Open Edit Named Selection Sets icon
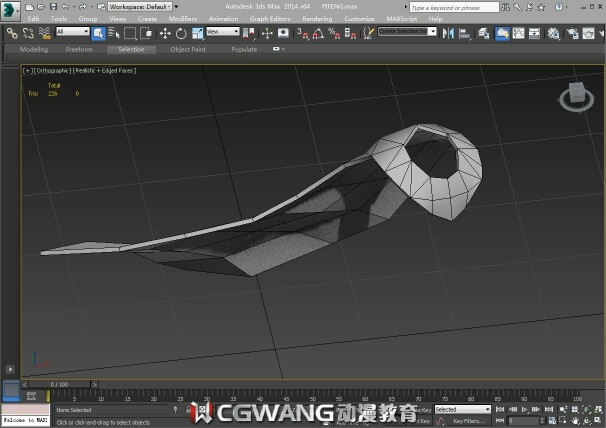The image size is (606, 428). (369, 34)
